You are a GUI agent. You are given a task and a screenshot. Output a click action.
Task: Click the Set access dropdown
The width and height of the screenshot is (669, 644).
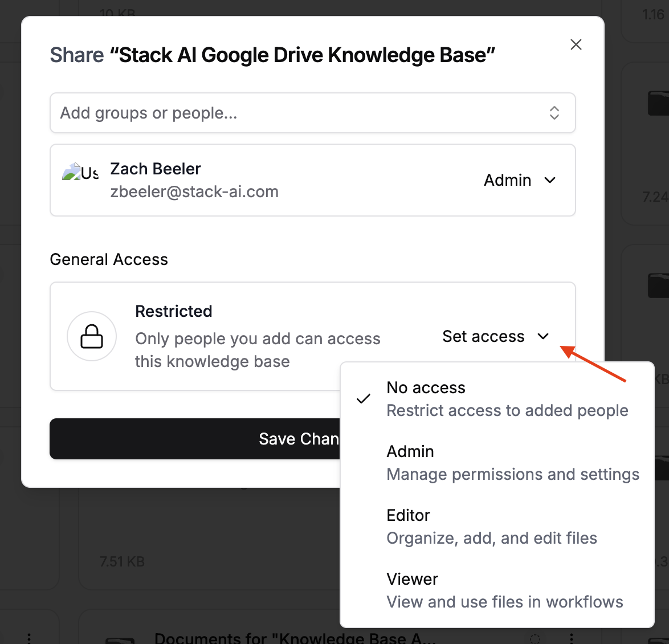[495, 336]
